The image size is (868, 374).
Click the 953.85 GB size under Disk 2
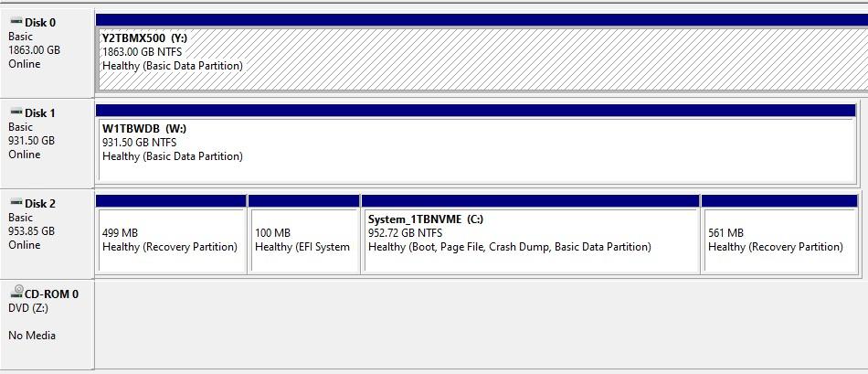[x=32, y=231]
